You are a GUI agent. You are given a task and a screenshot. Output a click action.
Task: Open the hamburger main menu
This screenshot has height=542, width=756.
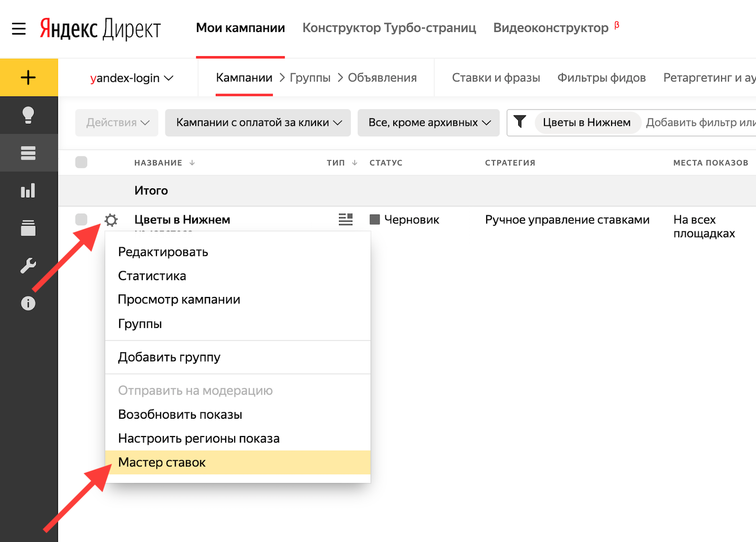19,28
